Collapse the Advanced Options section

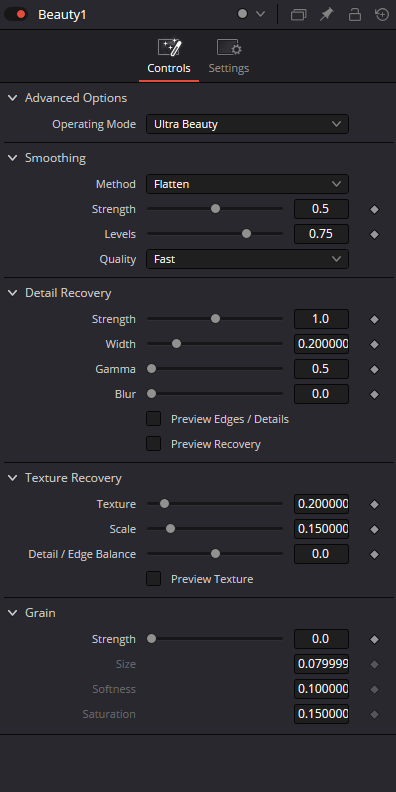pos(13,98)
